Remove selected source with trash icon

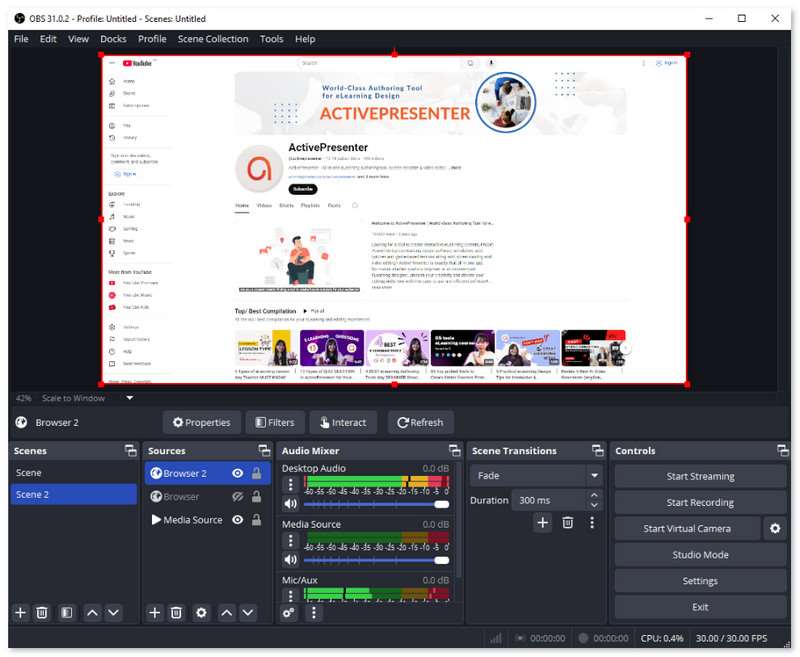point(176,613)
